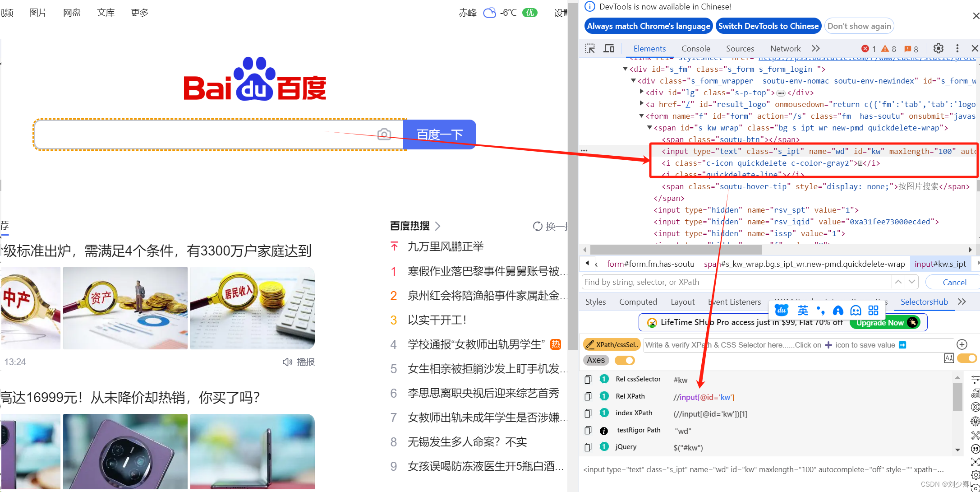
Task: Click the AA case-sensitivity icon in SelectorsHub
Action: (949, 358)
